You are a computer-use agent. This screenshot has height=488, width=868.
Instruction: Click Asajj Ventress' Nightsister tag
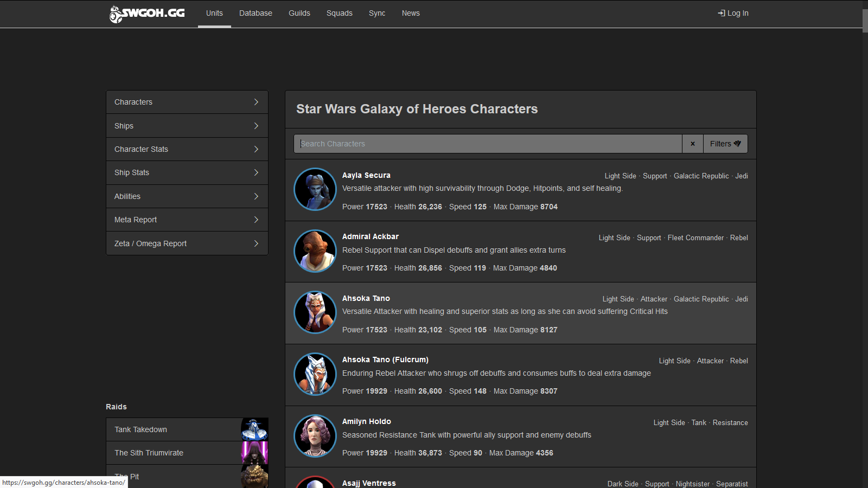pos(693,484)
